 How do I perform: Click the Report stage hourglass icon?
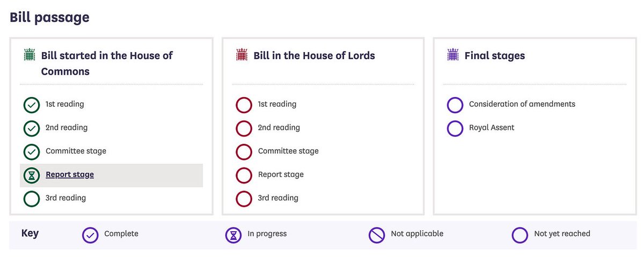32,175
